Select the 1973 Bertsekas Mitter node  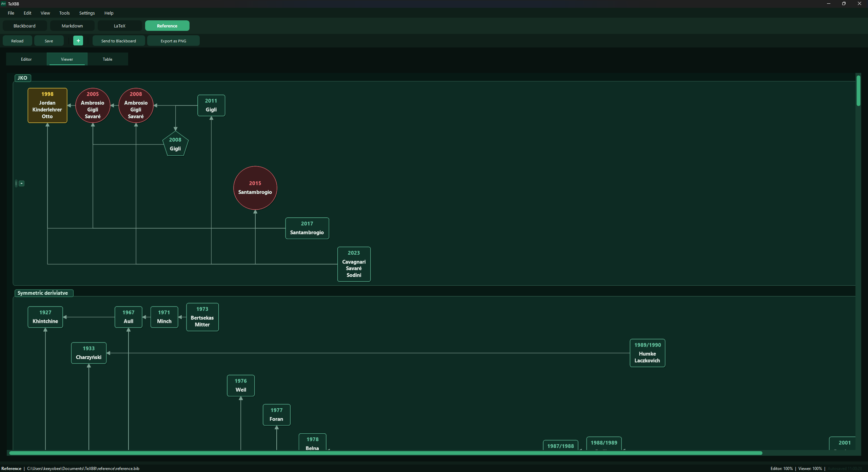(x=202, y=317)
